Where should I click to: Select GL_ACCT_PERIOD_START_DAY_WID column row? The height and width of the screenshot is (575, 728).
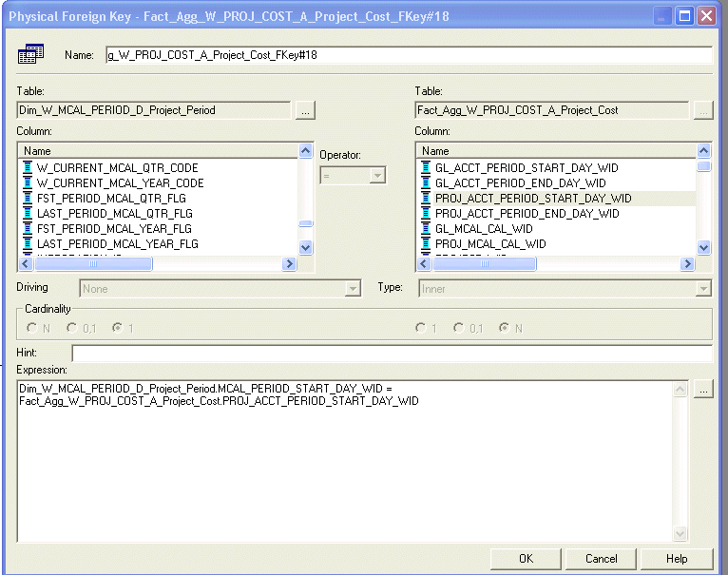[x=557, y=167]
